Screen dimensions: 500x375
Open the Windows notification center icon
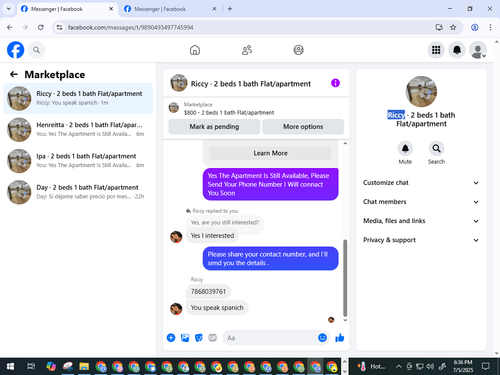[x=486, y=366]
